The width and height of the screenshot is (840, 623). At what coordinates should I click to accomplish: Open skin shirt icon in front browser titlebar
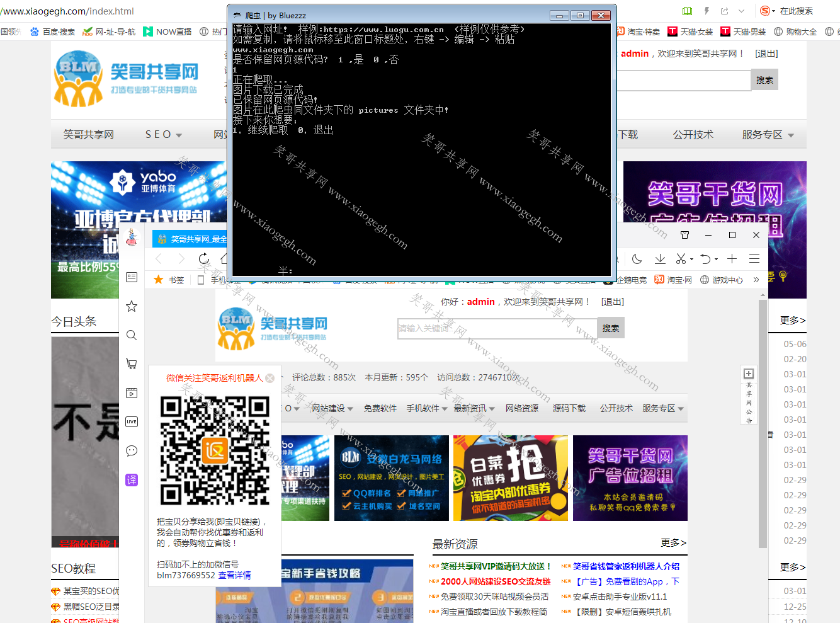pyautogui.click(x=685, y=235)
